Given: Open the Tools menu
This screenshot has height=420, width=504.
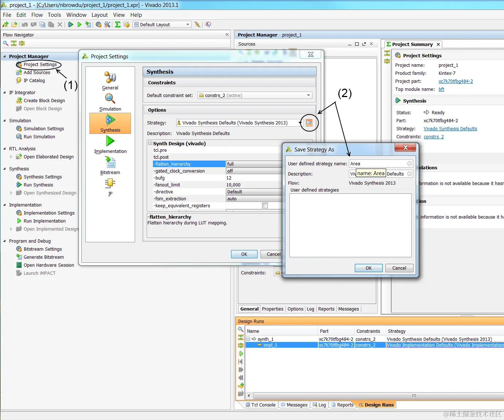Looking at the screenshot, I should [x=54, y=15].
